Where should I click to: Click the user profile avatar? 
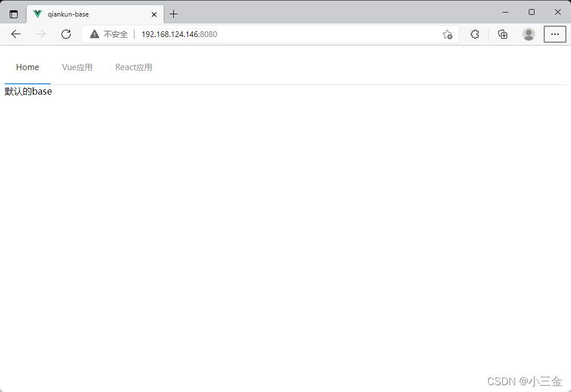(529, 34)
